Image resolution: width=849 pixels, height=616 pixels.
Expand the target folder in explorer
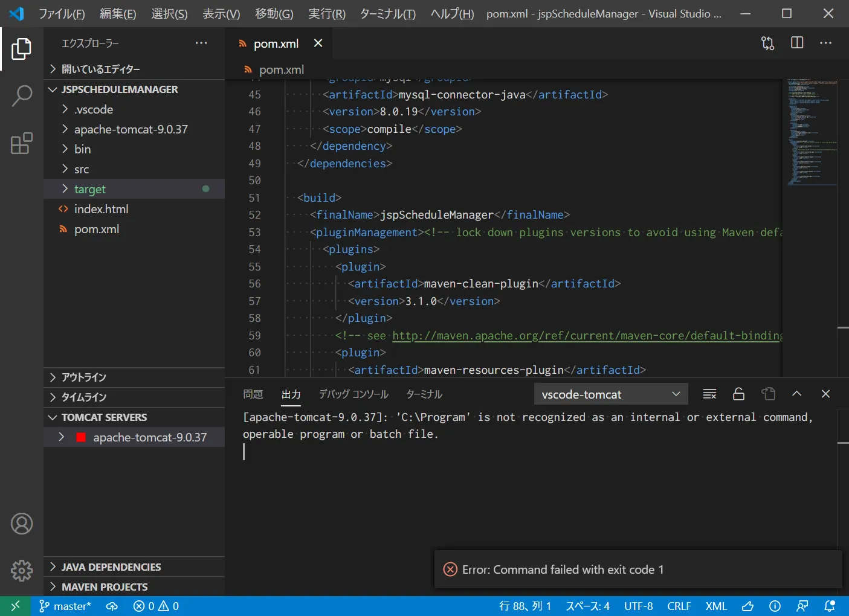coord(89,189)
